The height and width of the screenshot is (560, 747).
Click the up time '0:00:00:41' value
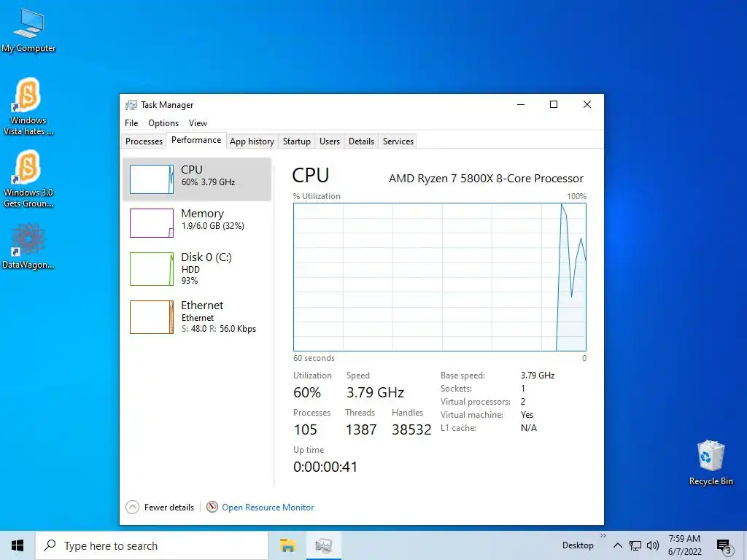pyautogui.click(x=325, y=467)
